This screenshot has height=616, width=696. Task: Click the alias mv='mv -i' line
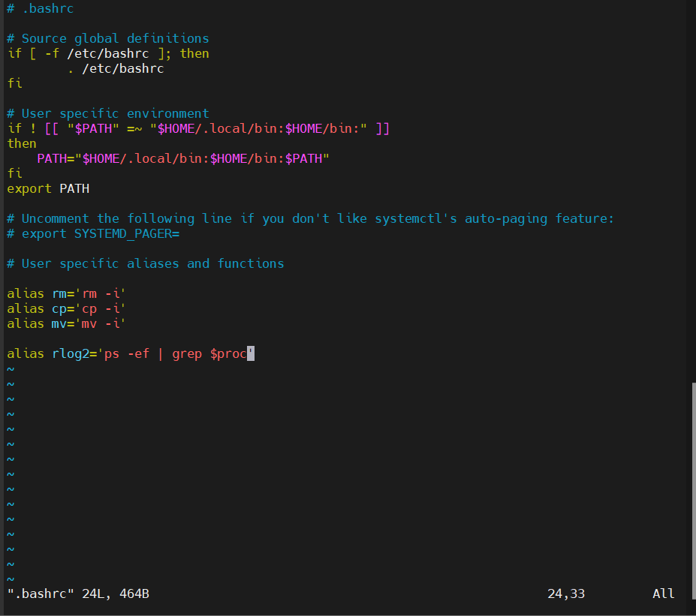67,323
